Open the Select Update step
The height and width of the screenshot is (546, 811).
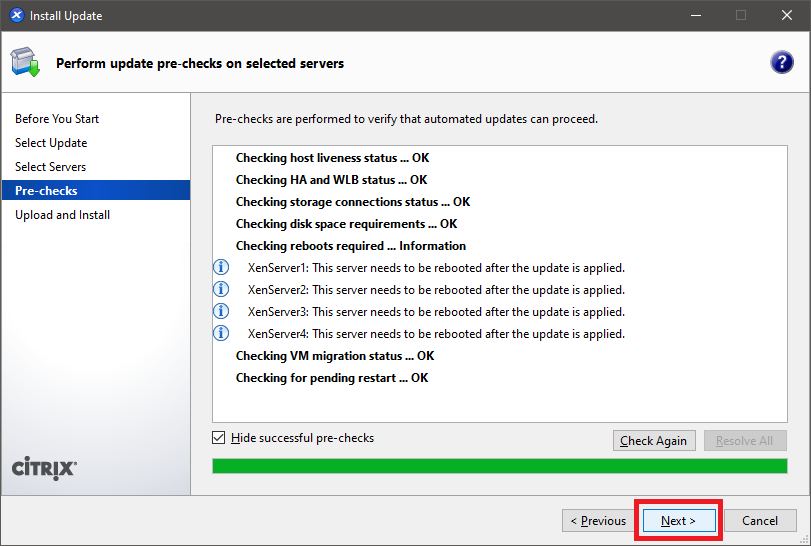tap(51, 143)
